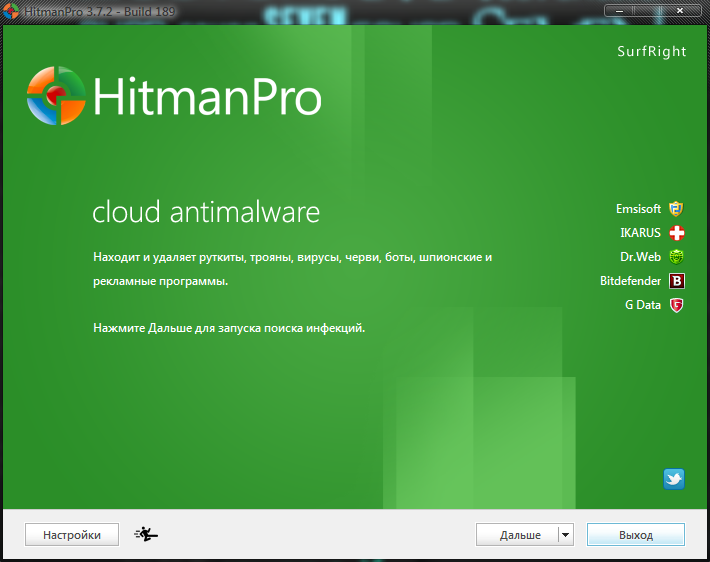Image resolution: width=710 pixels, height=562 pixels.
Task: Click the HitmanPro logo icon
Action: 56,96
